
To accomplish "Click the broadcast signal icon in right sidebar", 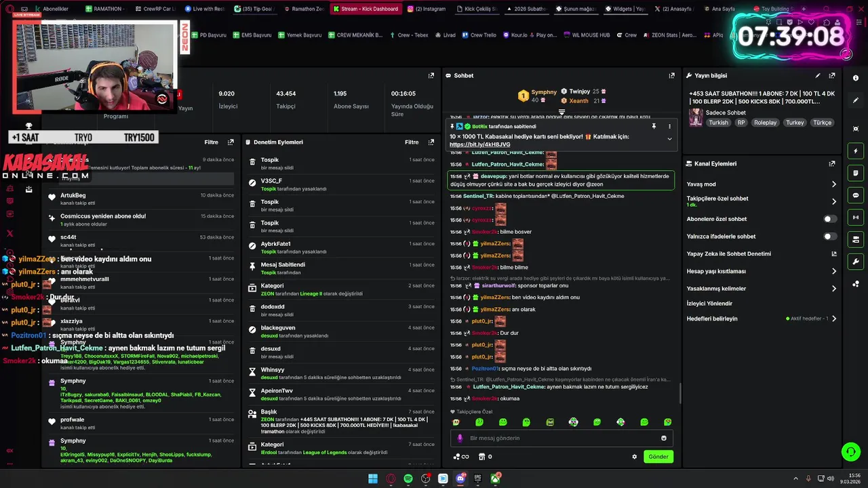I will click(856, 218).
